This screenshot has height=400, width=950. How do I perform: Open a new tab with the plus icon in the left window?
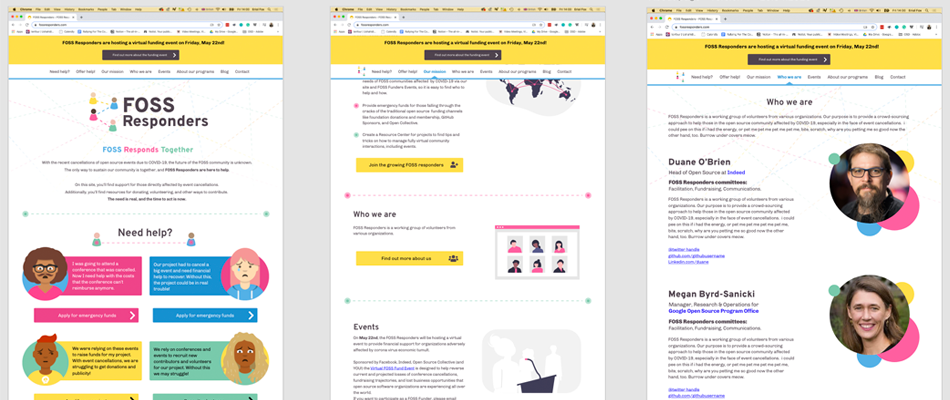tap(81, 18)
